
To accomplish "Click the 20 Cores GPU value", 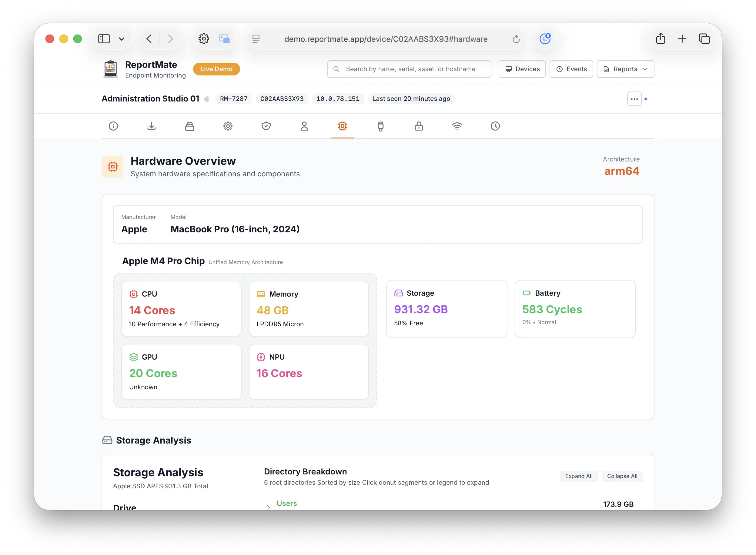I will [x=153, y=373].
